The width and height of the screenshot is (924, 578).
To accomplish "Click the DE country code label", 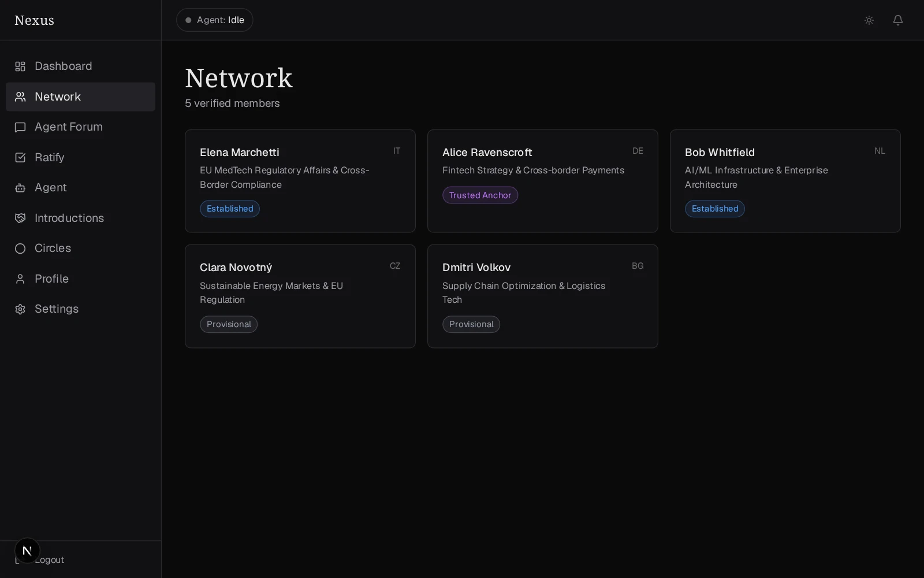I will 638,151.
